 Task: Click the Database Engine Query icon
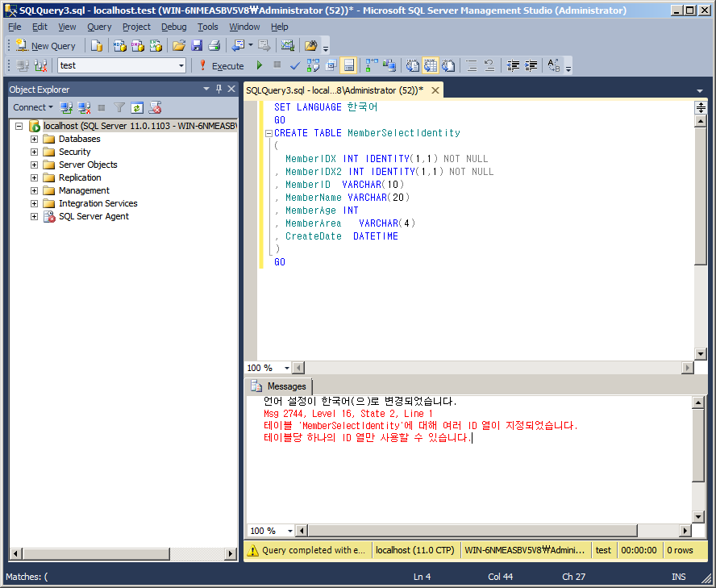coord(96,46)
